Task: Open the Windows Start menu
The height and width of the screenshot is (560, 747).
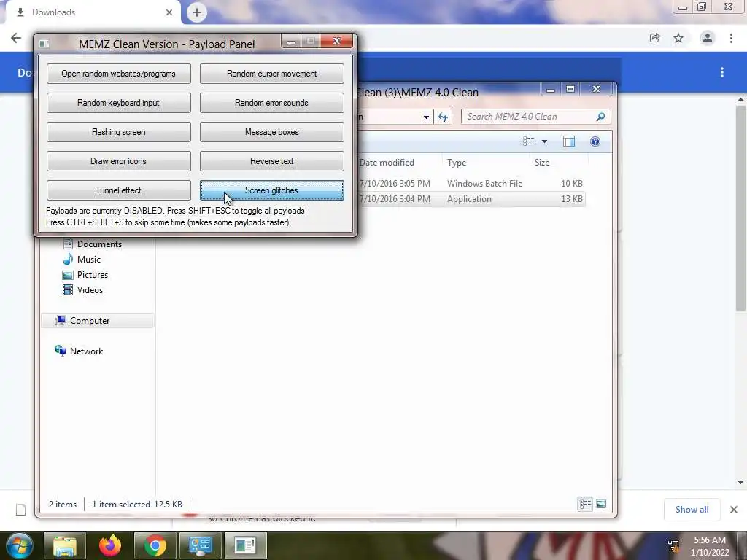Action: pos(19,545)
